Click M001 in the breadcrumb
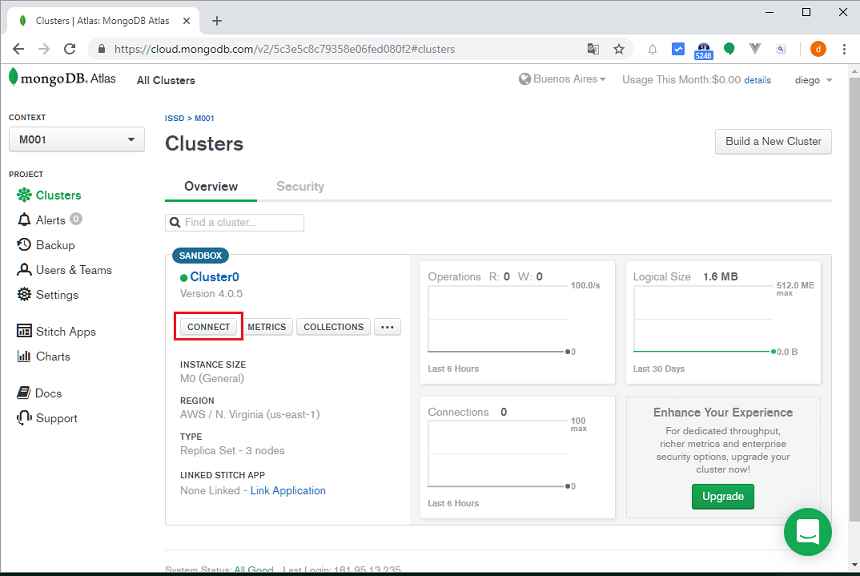The image size is (860, 576). click(x=205, y=118)
